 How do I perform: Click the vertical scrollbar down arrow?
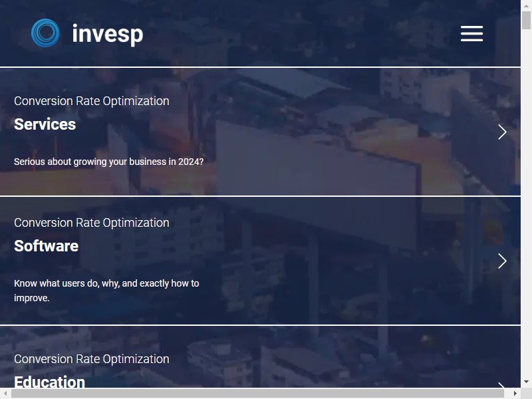526,382
